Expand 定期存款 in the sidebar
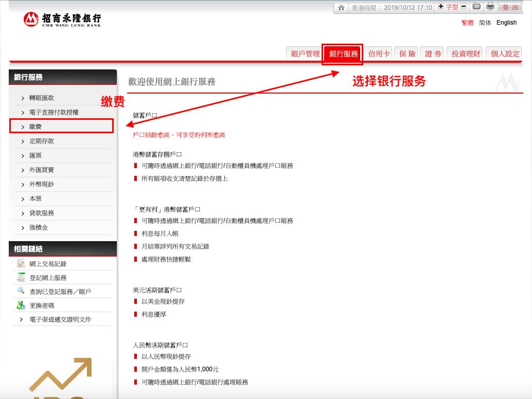Image resolution: width=532 pixels, height=399 pixels. point(41,141)
